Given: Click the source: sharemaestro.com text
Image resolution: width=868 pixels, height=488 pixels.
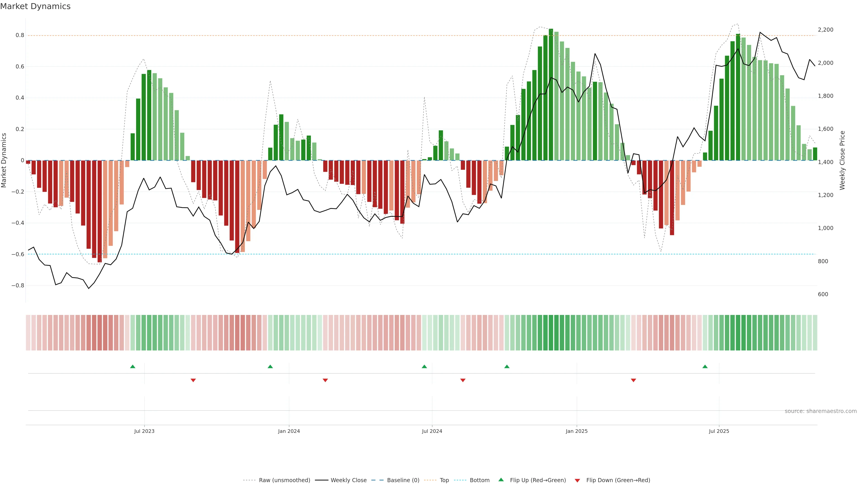Looking at the screenshot, I should pyautogui.click(x=821, y=411).
